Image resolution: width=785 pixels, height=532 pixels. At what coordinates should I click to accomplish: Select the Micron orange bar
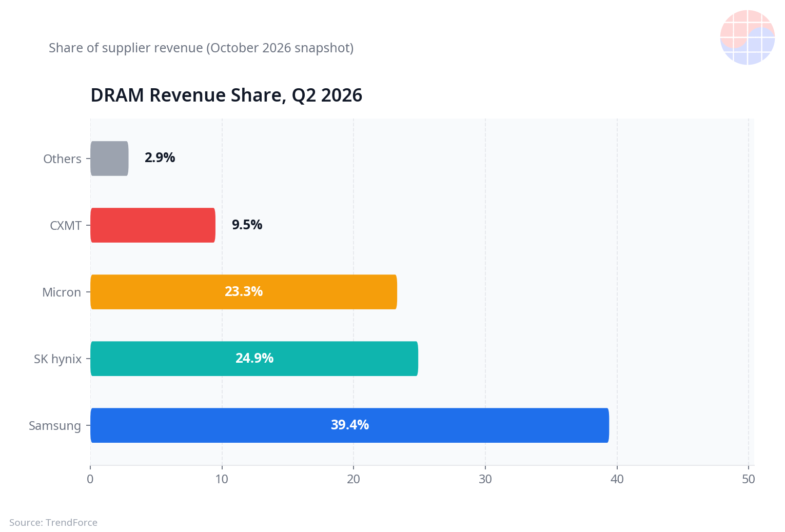point(244,292)
